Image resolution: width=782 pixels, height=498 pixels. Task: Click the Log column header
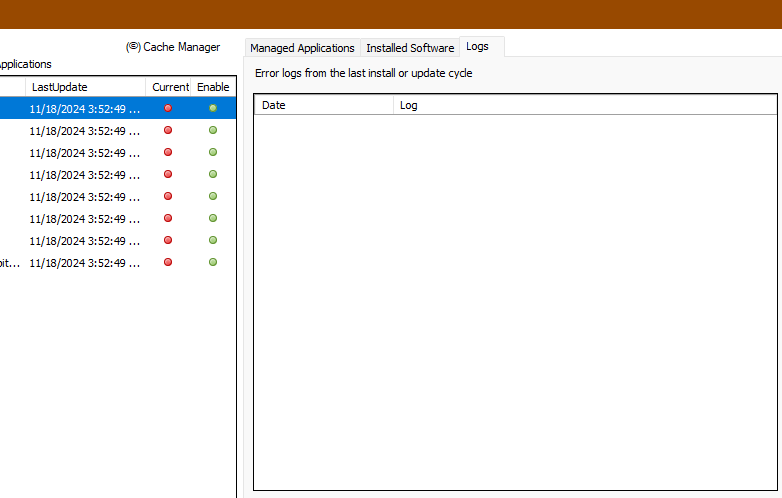(x=584, y=105)
